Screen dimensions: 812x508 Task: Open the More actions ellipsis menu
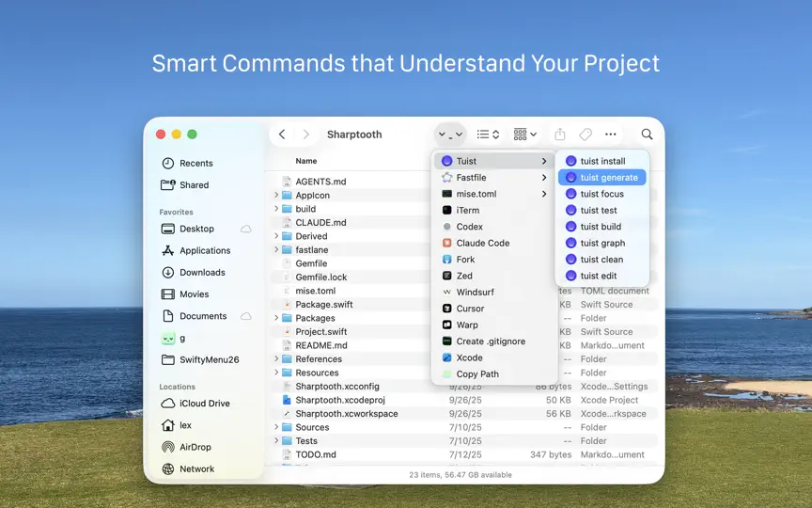point(611,135)
